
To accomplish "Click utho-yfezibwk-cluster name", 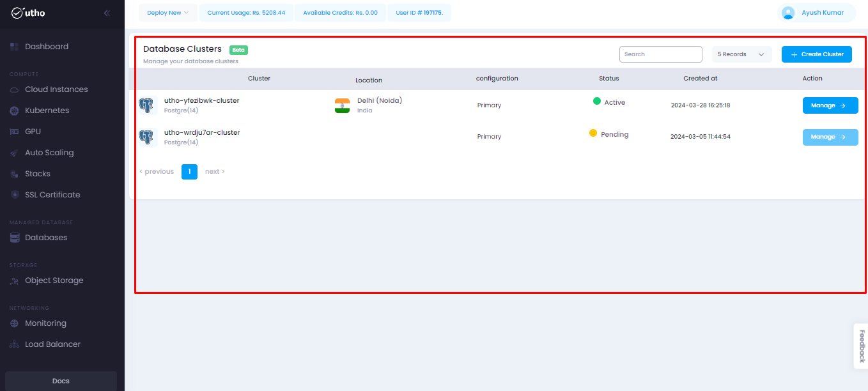I will click(x=201, y=100).
